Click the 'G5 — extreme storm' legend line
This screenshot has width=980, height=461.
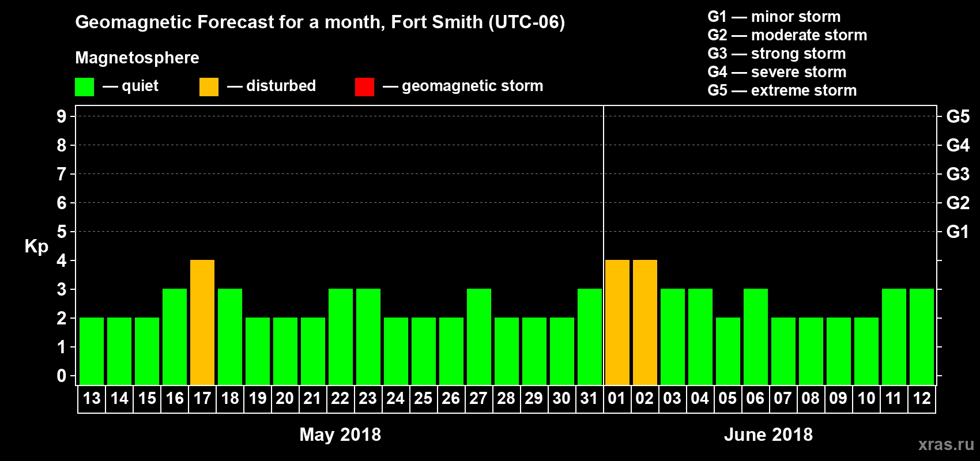pyautogui.click(x=782, y=90)
